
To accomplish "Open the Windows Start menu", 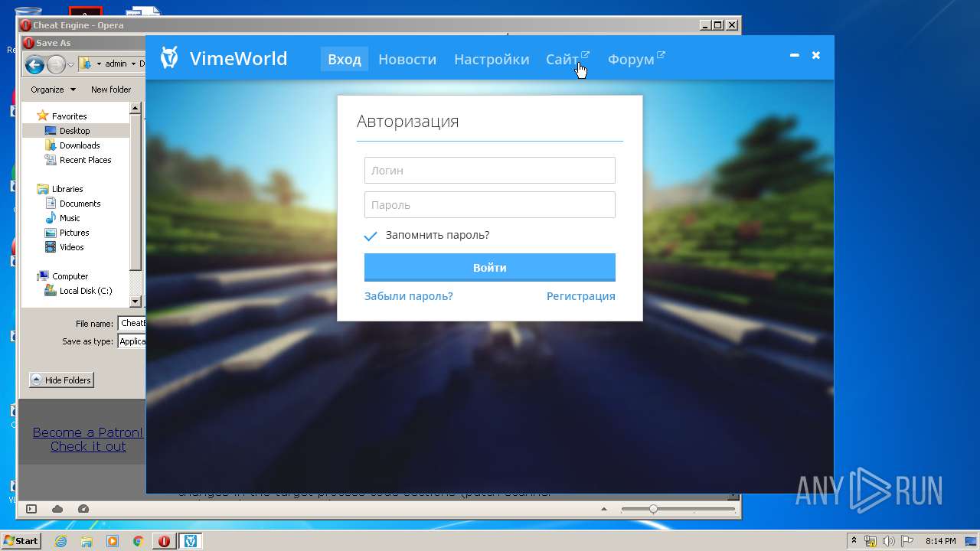I will [x=21, y=541].
